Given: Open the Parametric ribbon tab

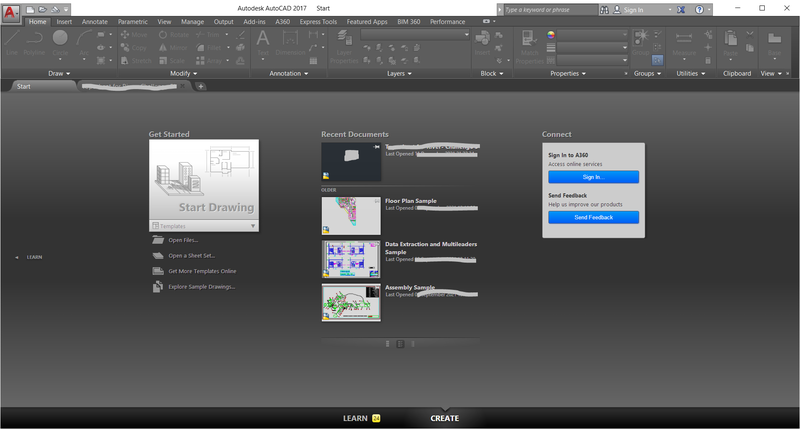Looking at the screenshot, I should (x=133, y=21).
